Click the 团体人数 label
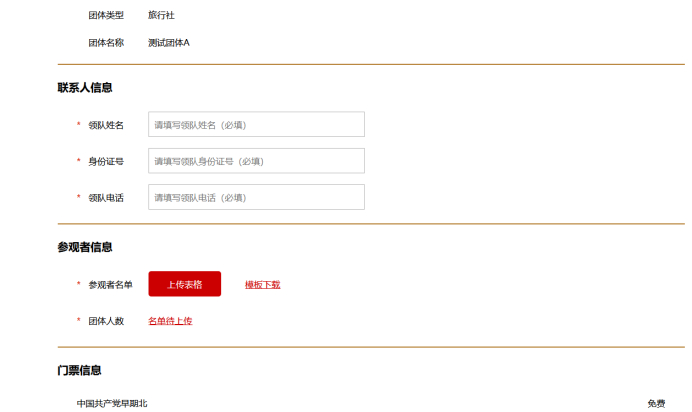This screenshot has height=412, width=692. 106,321
